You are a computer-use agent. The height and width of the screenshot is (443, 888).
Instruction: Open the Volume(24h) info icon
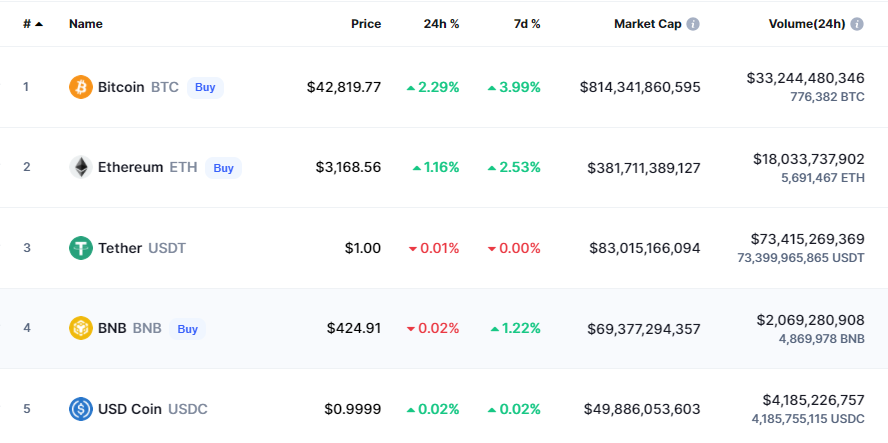[857, 24]
